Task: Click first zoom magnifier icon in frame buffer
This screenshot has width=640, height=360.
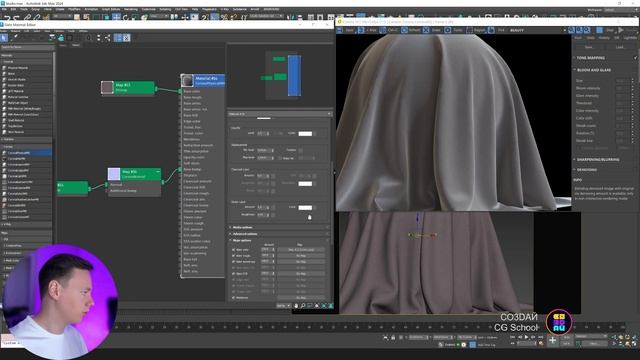Action: point(571,30)
